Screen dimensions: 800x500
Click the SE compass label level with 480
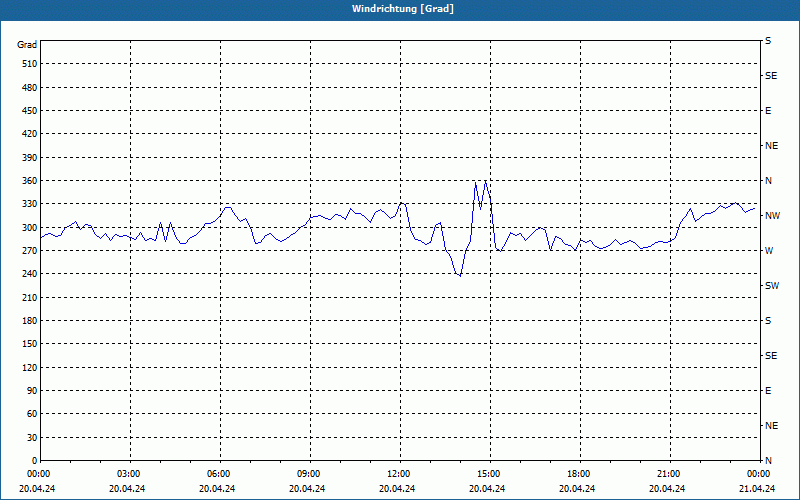[x=771, y=76]
